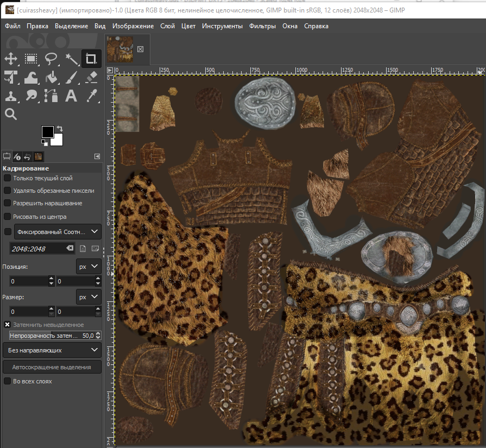Image resolution: width=486 pixels, height=448 pixels.
Task: Click the foreground black color swatch
Action: (x=47, y=132)
